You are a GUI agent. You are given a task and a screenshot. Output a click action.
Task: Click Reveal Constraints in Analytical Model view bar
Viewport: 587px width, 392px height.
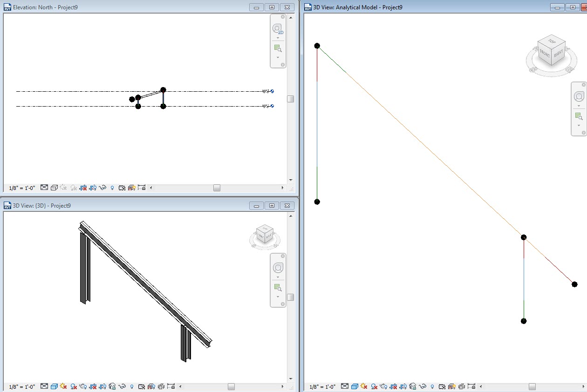[x=471, y=386]
